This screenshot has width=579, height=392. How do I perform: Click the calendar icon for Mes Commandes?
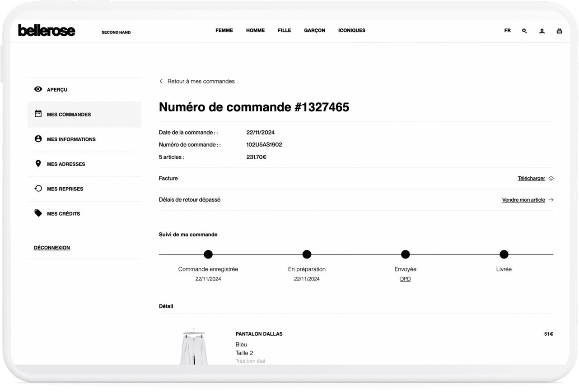click(x=38, y=114)
